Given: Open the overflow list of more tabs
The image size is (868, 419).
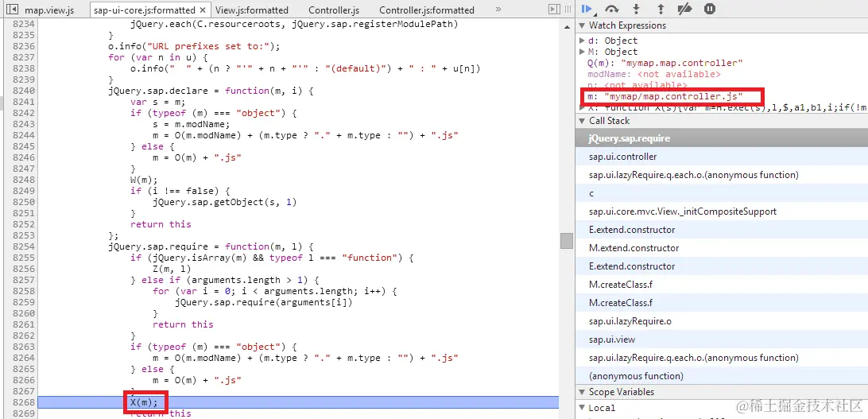Looking at the screenshot, I should [x=498, y=10].
